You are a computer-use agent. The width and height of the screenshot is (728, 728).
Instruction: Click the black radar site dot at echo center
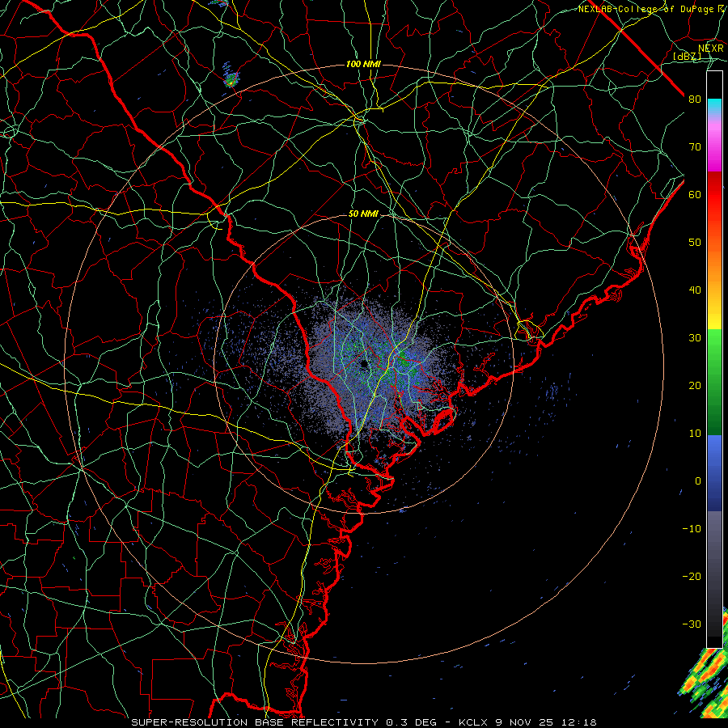363,364
